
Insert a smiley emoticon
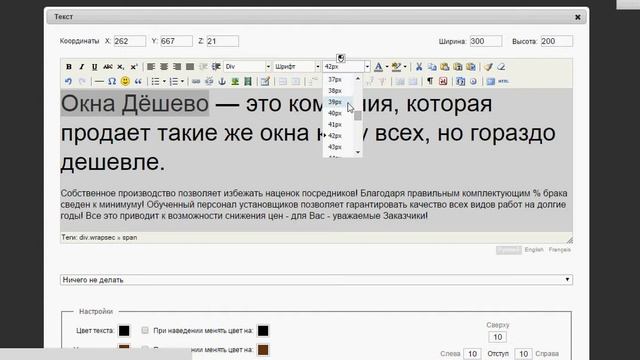tap(125, 81)
